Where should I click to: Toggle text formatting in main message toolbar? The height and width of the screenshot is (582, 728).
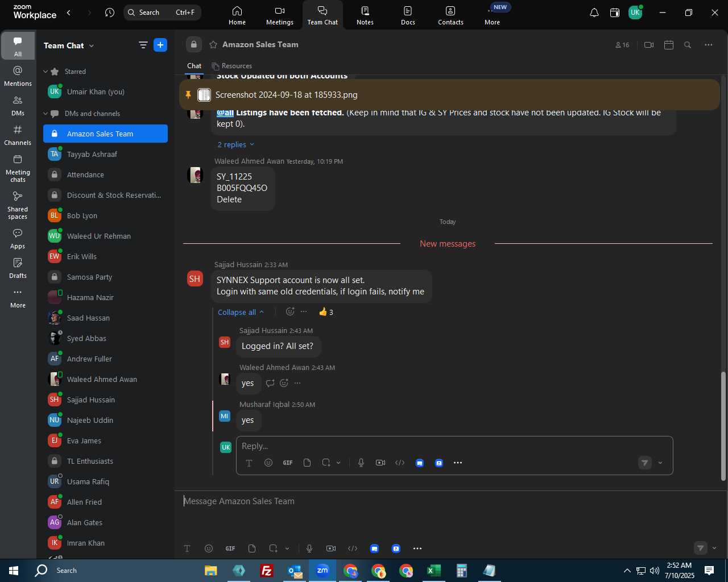tap(187, 548)
